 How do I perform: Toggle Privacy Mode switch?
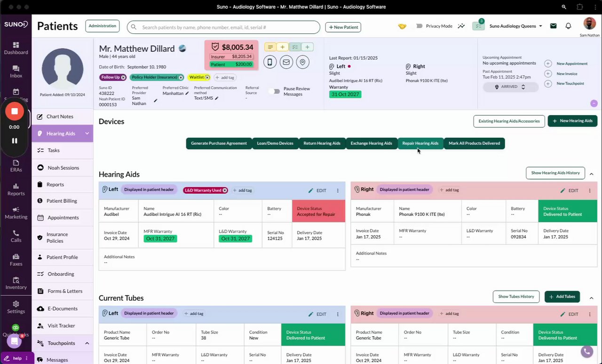[419, 26]
